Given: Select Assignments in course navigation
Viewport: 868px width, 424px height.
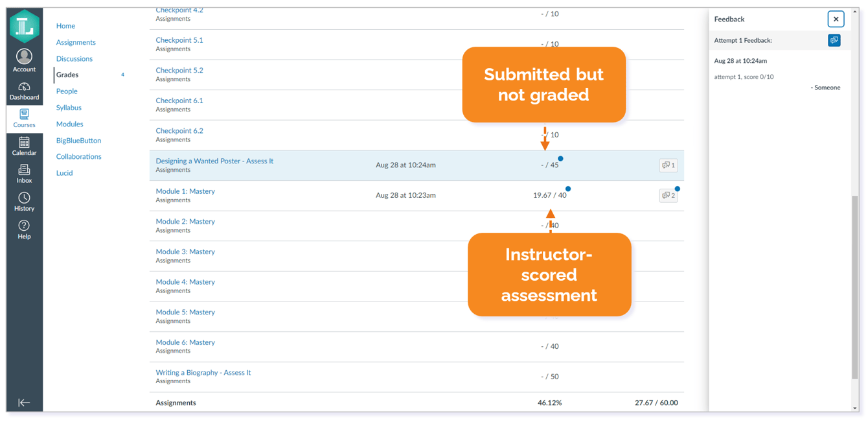Looking at the screenshot, I should 76,42.
